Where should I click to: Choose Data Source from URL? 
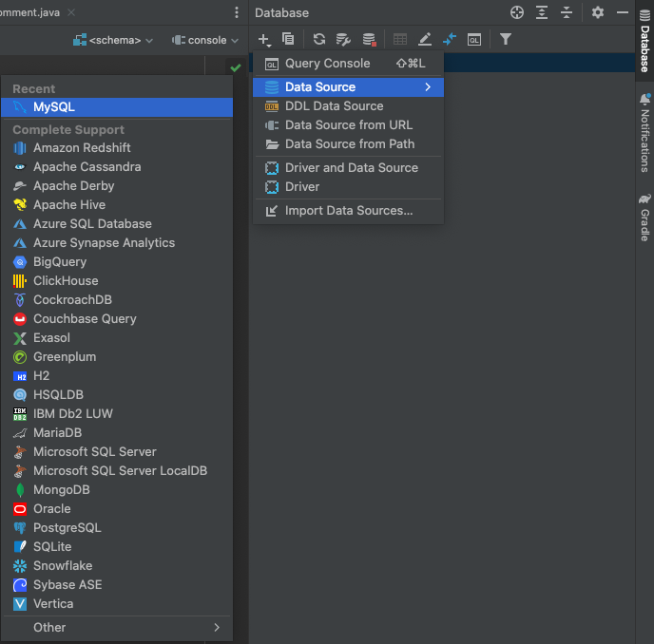tap(348, 125)
